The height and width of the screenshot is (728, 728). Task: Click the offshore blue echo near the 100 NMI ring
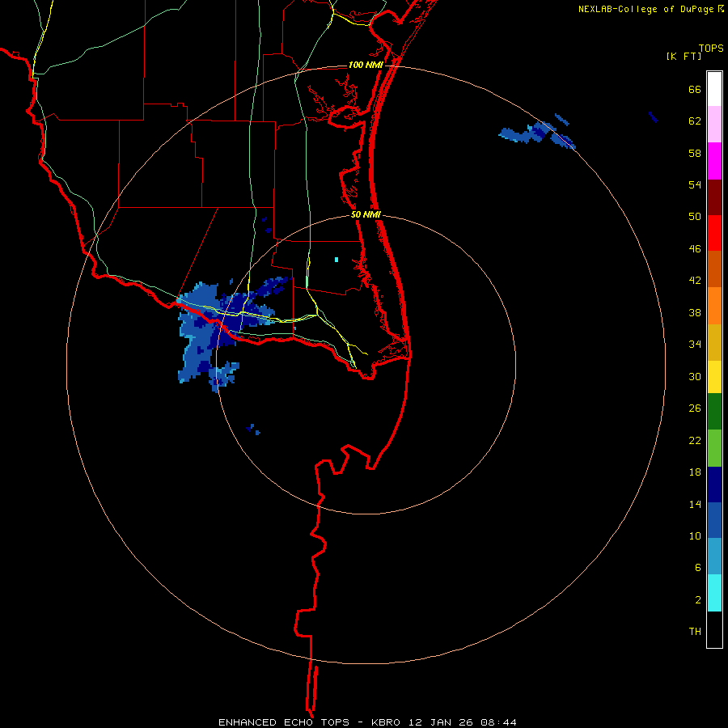(537, 133)
